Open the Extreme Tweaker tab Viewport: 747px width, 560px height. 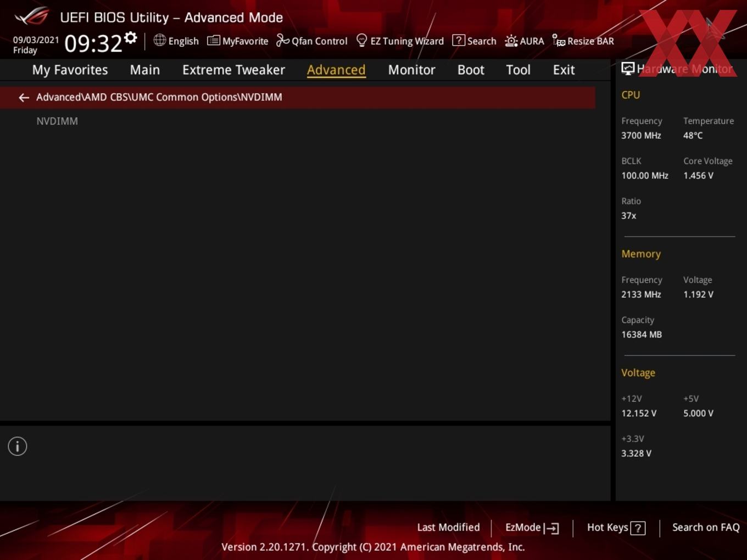[233, 70]
